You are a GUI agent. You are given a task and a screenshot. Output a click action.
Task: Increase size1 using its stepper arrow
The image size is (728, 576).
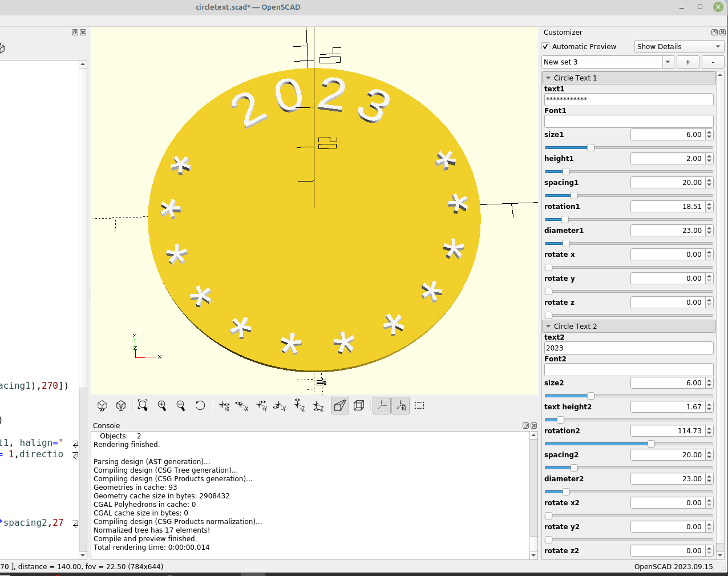coord(709,131)
